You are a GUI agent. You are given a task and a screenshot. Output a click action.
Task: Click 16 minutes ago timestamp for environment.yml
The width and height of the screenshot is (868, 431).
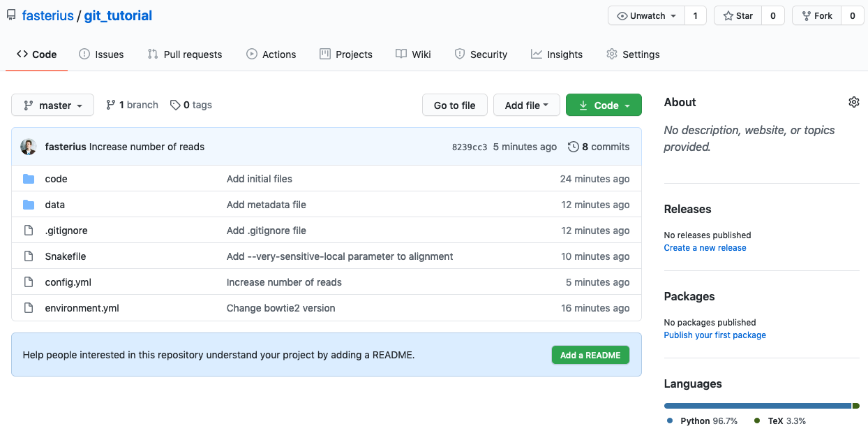pos(596,308)
